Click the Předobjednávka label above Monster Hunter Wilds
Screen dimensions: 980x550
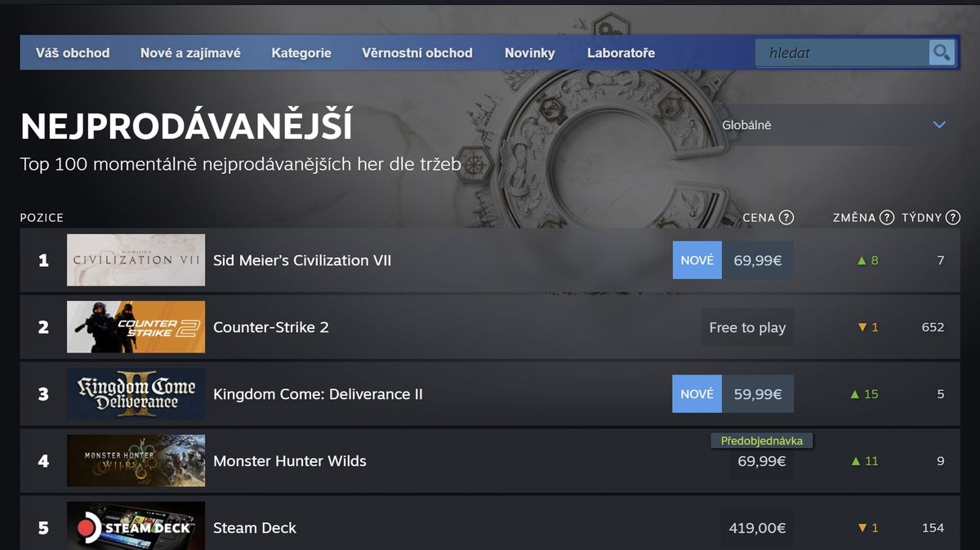click(x=761, y=440)
